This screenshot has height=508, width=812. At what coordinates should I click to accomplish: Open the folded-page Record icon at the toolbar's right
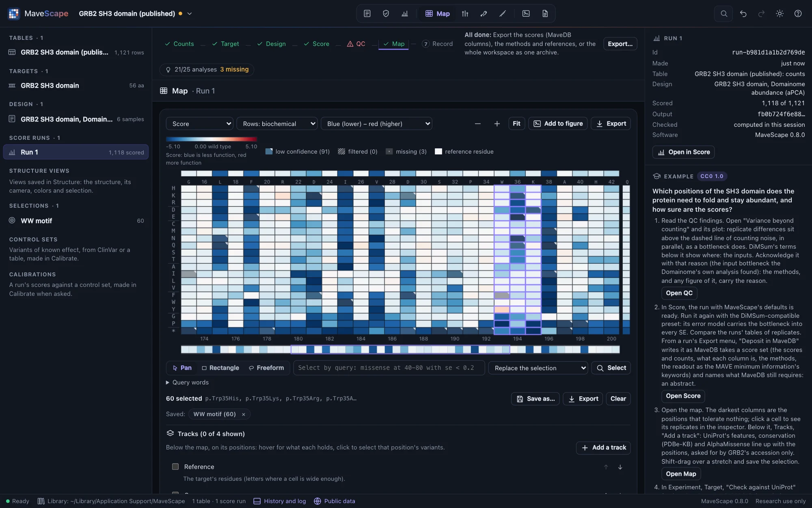tap(545, 14)
